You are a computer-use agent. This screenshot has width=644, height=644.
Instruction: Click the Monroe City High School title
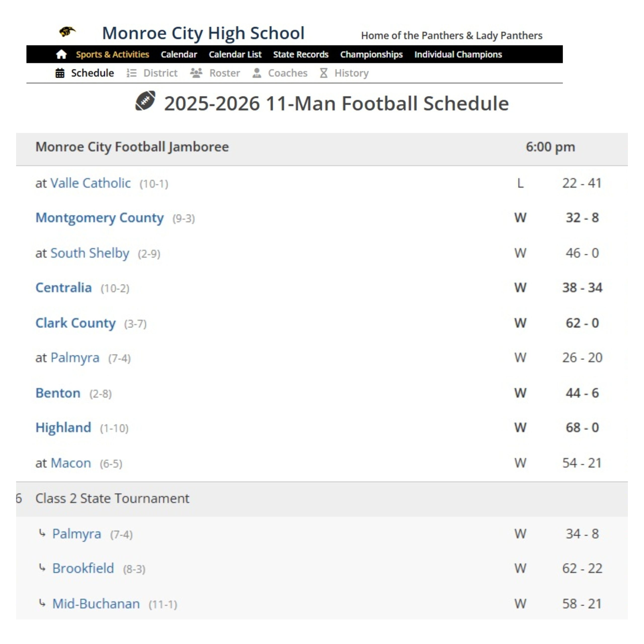203,33
